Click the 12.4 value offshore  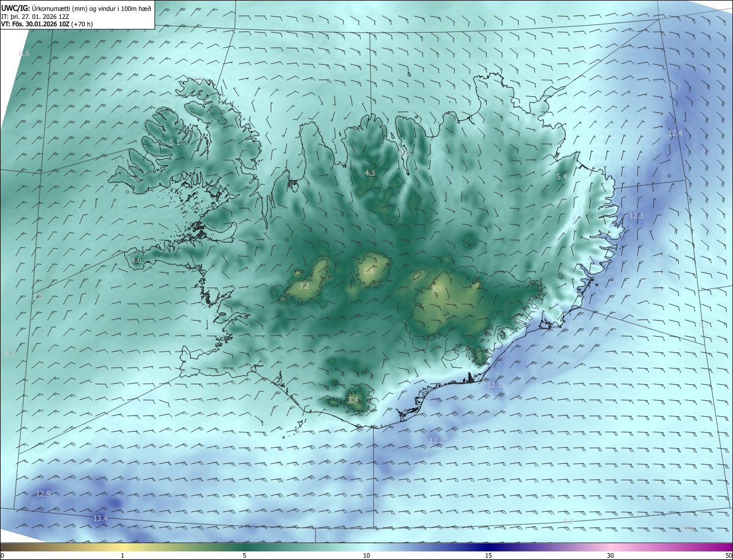(x=675, y=133)
